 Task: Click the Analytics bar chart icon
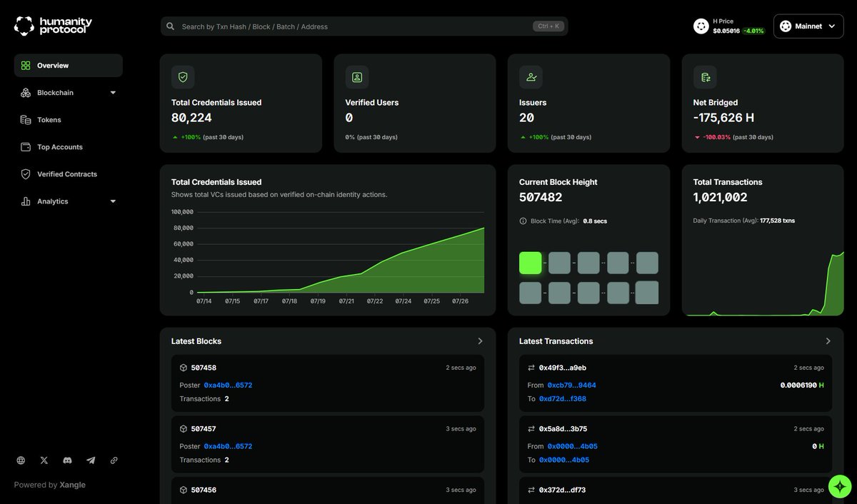(26, 201)
